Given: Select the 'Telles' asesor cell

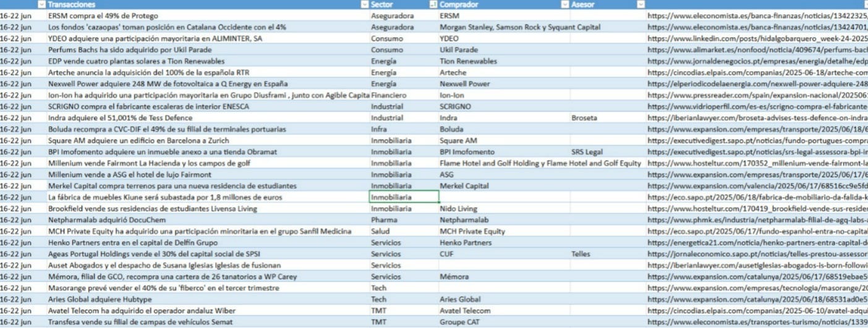Looking at the screenshot, I should [607, 254].
